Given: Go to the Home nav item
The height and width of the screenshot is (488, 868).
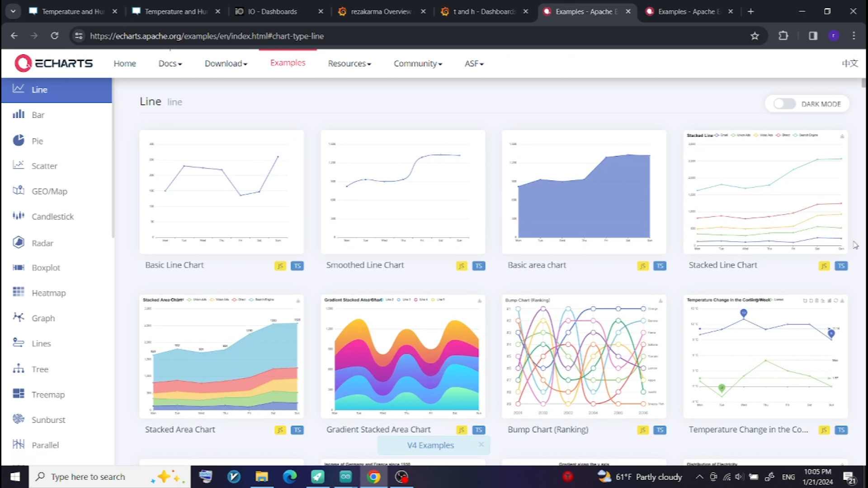Looking at the screenshot, I should [125, 64].
